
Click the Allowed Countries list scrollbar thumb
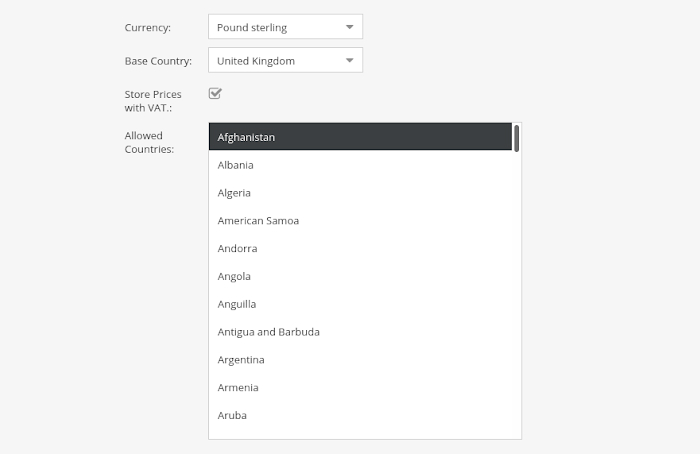coord(517,138)
